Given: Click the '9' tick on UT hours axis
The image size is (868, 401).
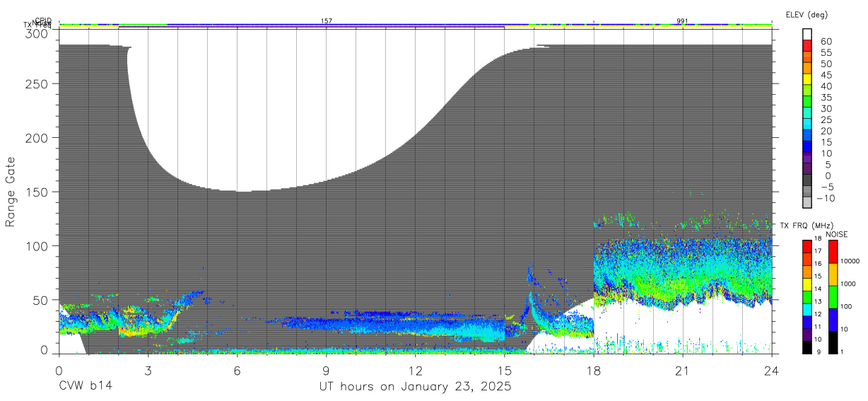Looking at the screenshot, I should pos(326,370).
